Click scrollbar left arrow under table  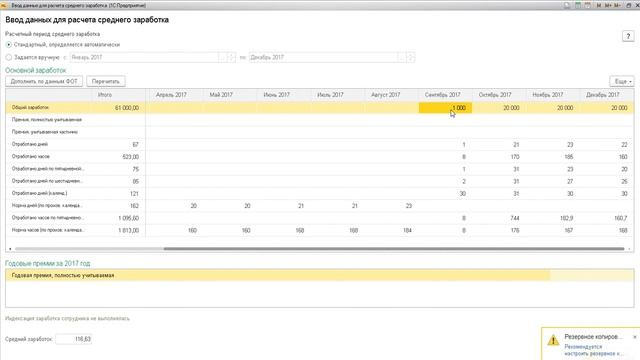click(10, 249)
